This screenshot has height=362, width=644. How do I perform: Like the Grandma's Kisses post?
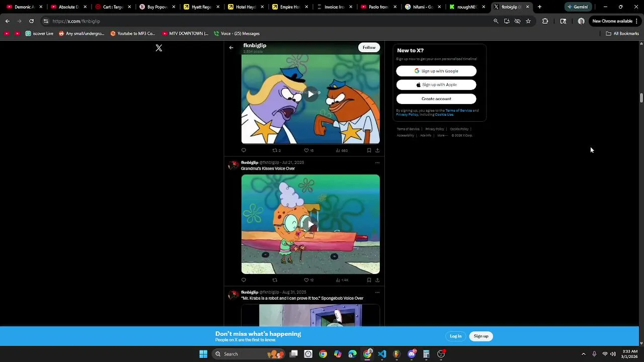click(308, 280)
